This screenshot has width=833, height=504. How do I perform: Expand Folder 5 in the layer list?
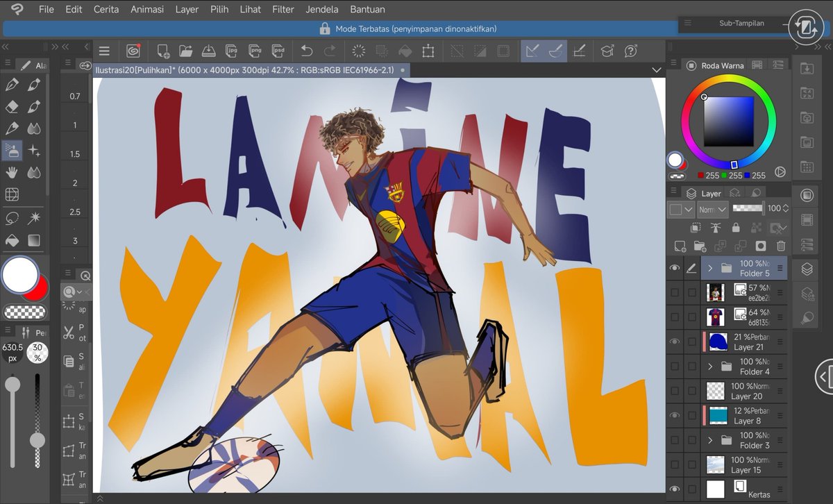click(x=710, y=268)
